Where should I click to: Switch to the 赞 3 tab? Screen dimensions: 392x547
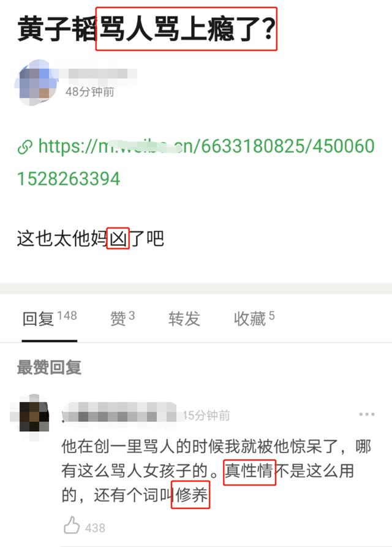tap(123, 318)
